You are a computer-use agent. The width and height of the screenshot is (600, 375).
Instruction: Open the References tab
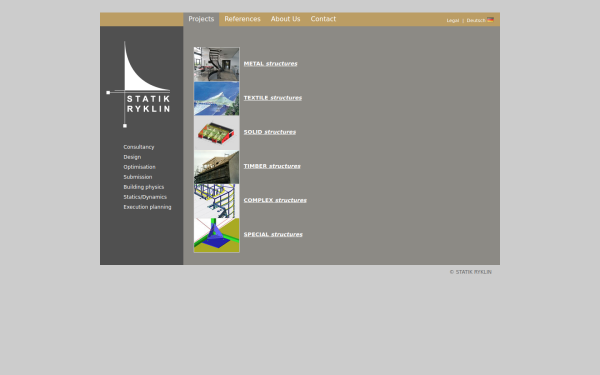click(x=242, y=19)
